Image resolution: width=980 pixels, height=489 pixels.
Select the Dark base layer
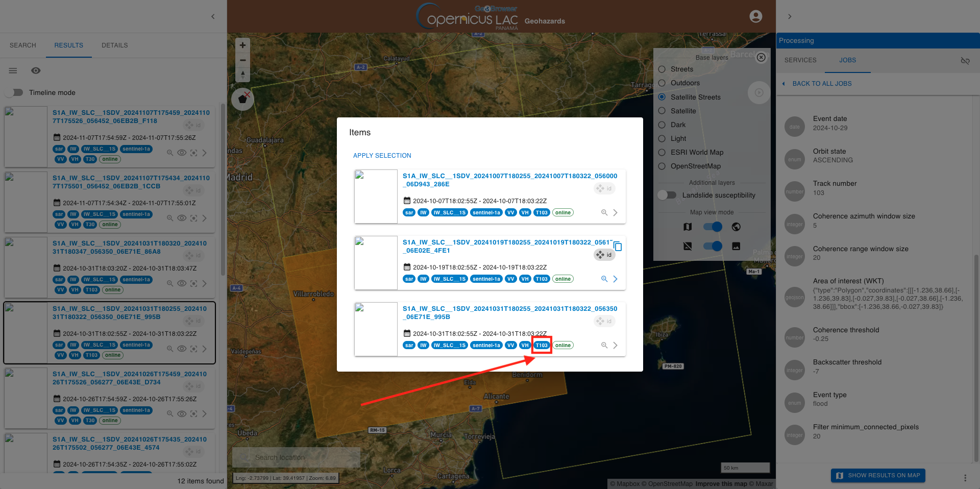(x=662, y=125)
